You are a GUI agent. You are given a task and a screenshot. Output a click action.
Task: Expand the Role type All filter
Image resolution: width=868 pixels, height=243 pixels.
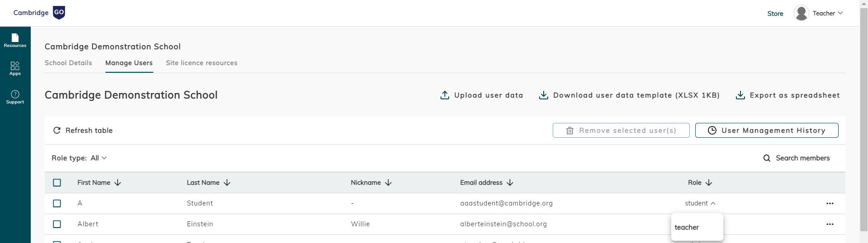(x=99, y=158)
